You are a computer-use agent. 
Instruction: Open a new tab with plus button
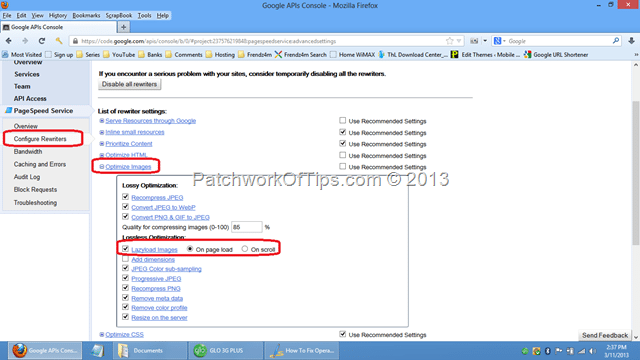coord(123,27)
